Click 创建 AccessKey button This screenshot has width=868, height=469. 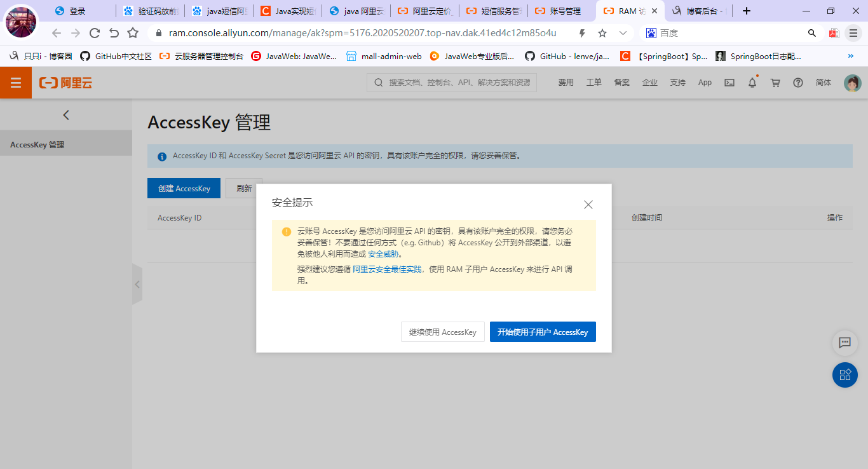point(184,188)
